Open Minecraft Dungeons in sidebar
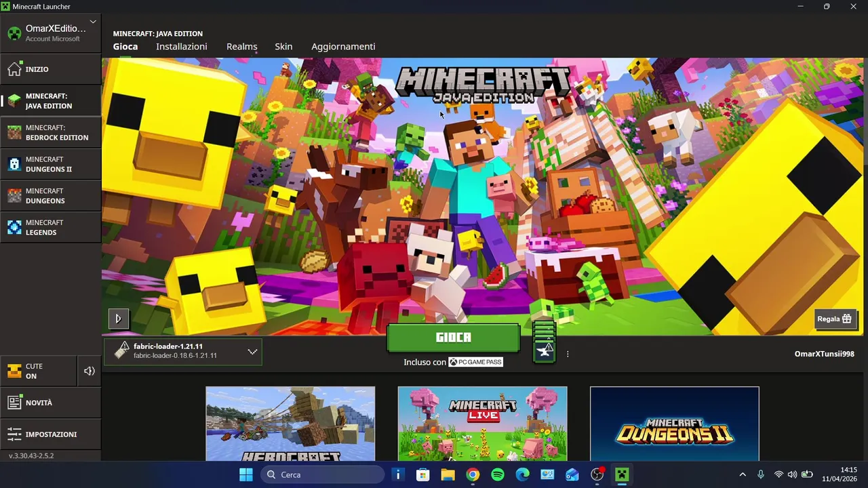This screenshot has height=488, width=868. coord(51,196)
